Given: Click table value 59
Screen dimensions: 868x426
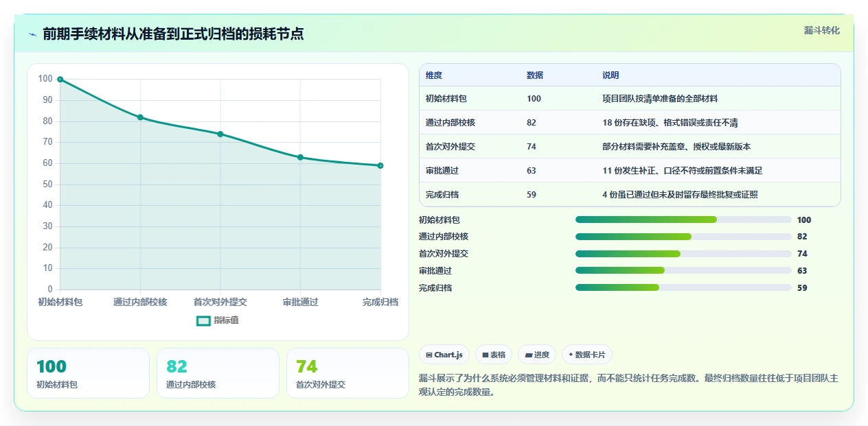Looking at the screenshot, I should click(x=532, y=195).
